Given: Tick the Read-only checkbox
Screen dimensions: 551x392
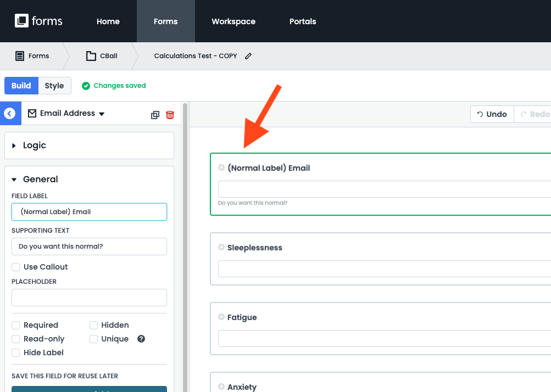Looking at the screenshot, I should 16,339.
